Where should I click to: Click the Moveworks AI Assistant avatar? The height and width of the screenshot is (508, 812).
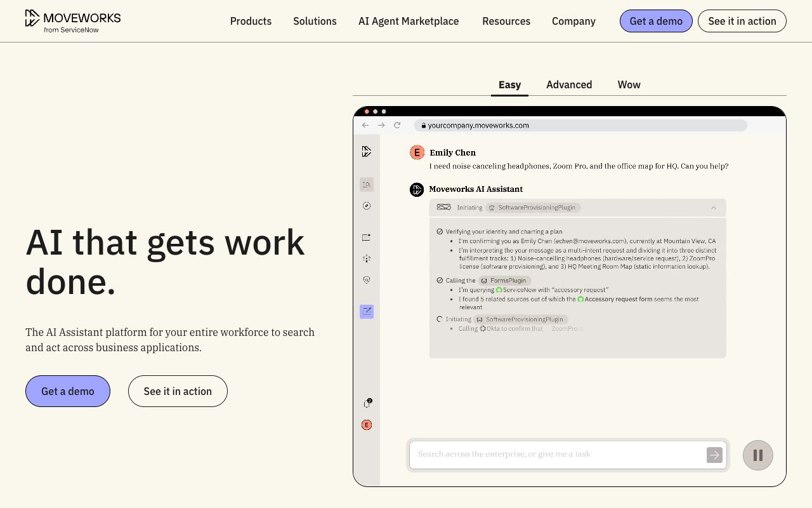[417, 189]
